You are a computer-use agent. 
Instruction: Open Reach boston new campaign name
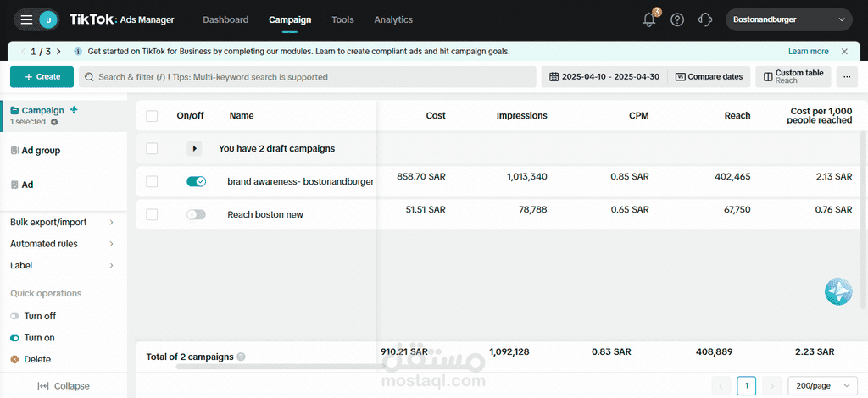pos(265,214)
